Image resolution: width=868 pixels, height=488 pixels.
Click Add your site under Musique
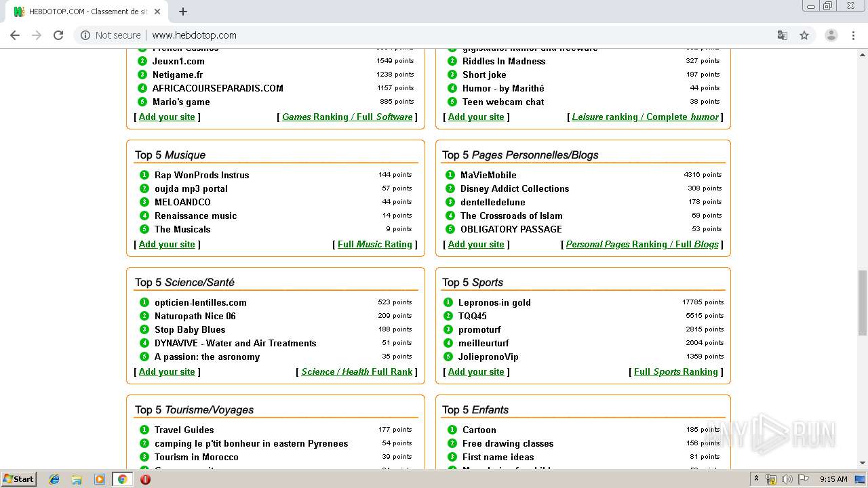[x=167, y=244]
